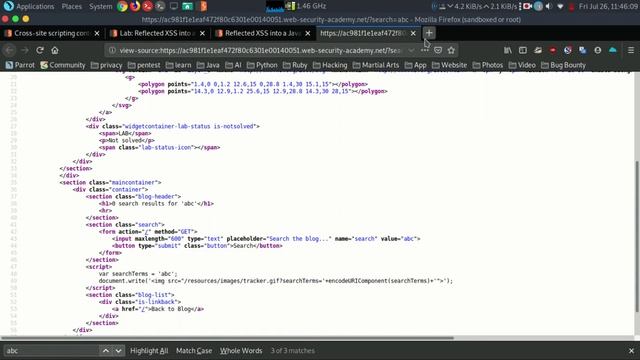Jump to next find match

tap(118, 351)
